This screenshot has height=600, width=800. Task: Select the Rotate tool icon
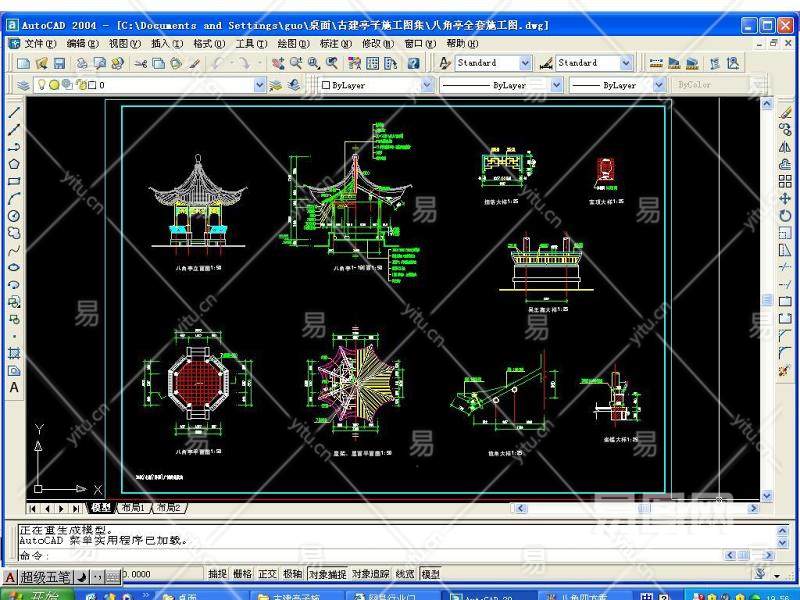[x=785, y=216]
